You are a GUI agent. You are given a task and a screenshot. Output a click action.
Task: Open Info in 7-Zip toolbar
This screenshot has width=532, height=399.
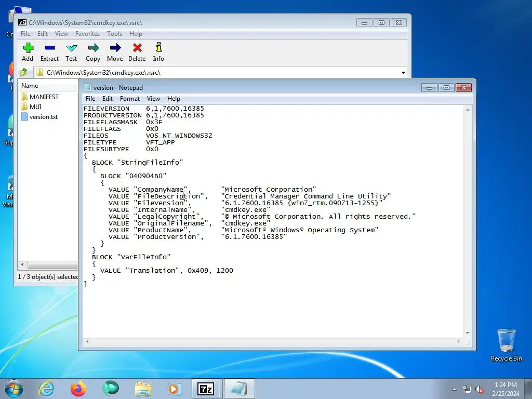[158, 52]
